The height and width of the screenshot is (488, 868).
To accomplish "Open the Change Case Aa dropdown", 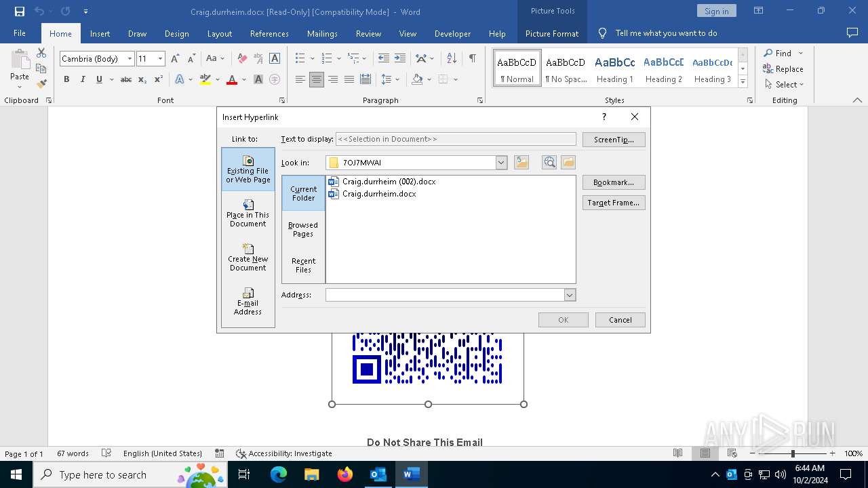I will coord(215,59).
